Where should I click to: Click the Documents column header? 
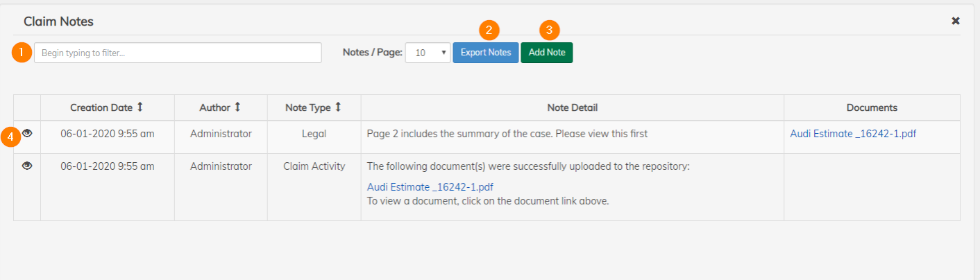pos(872,107)
